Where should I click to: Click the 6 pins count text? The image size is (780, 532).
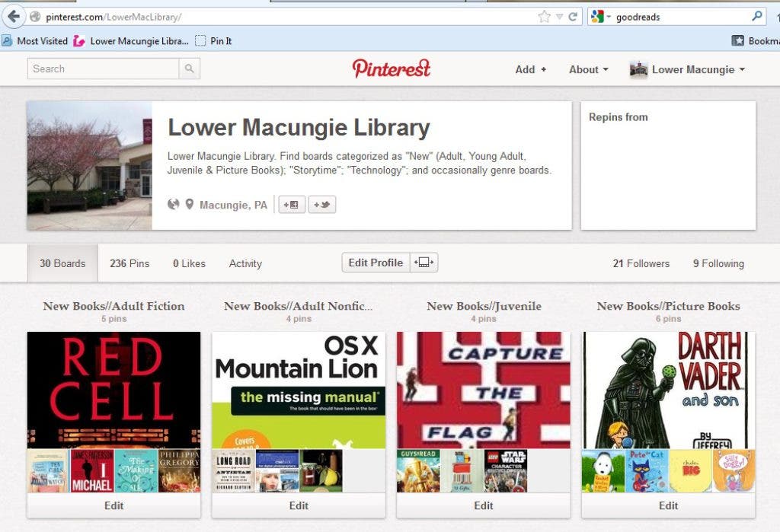[x=669, y=319]
